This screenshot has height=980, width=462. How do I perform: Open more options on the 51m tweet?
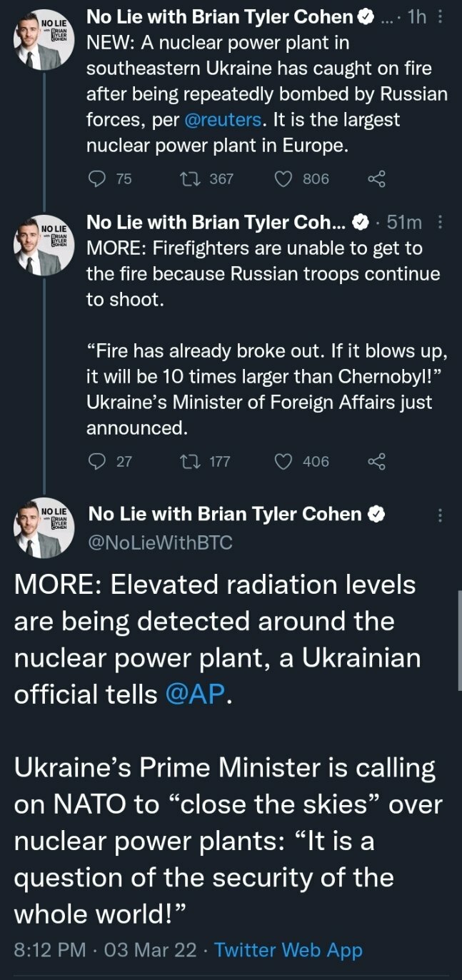point(440,223)
